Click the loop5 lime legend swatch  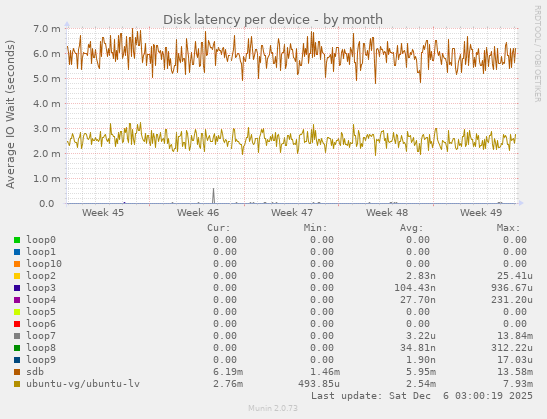point(17,312)
